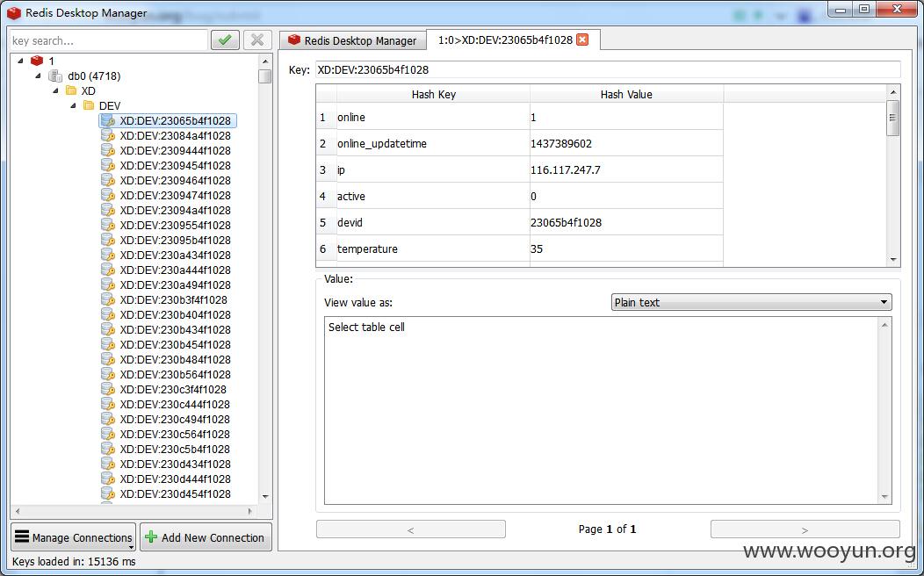Viewport: 924px width, 576px height.
Task: Click the red Redis server icon for connection 1
Action: point(37,61)
